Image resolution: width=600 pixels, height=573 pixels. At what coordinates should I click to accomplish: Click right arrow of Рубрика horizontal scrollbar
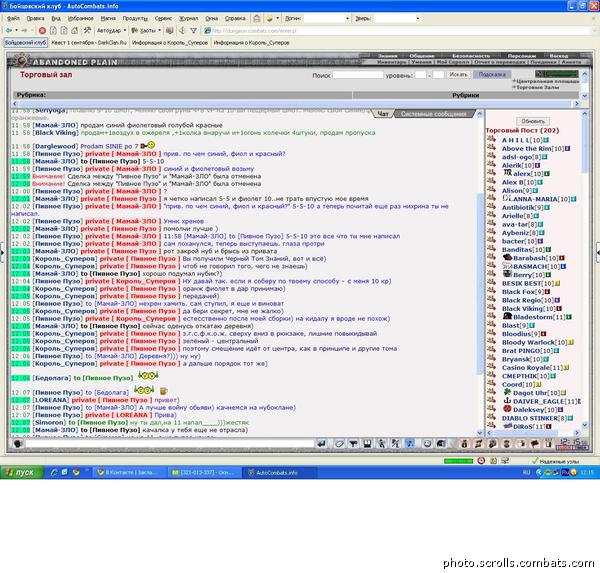pyautogui.click(x=577, y=103)
